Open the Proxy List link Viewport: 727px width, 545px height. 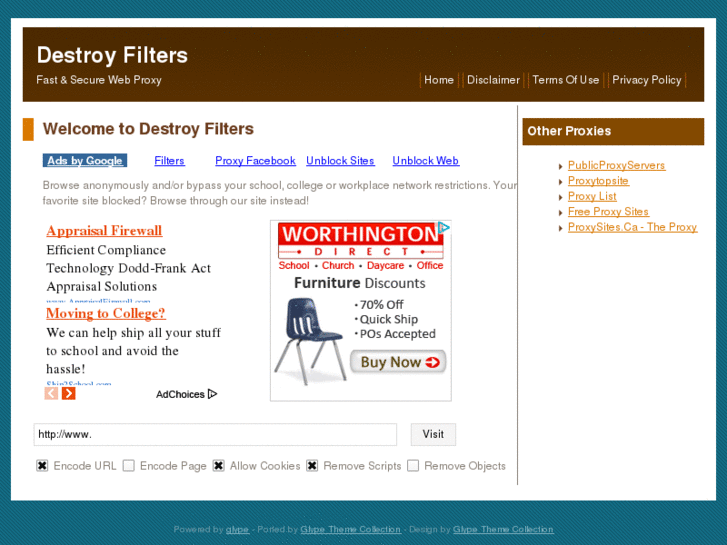(592, 196)
